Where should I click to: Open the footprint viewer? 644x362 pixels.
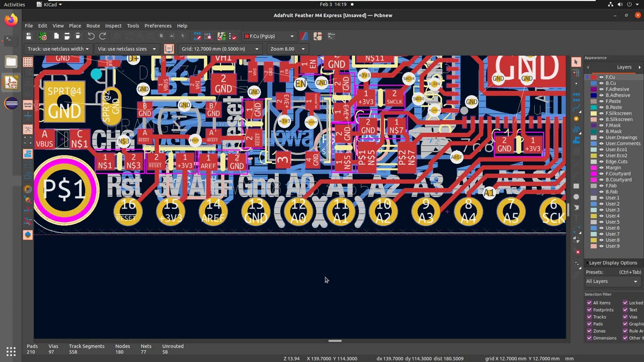coord(207,36)
